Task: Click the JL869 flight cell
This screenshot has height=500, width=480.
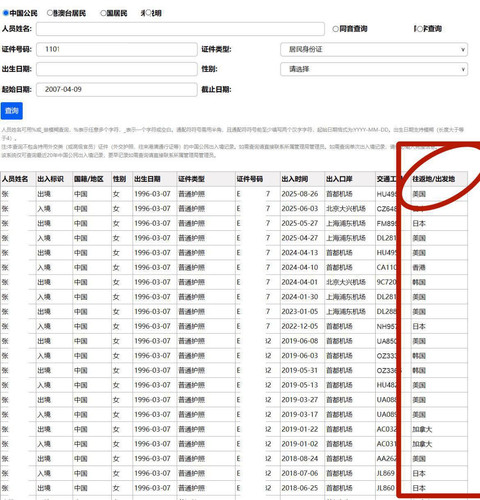Action: click(386, 473)
